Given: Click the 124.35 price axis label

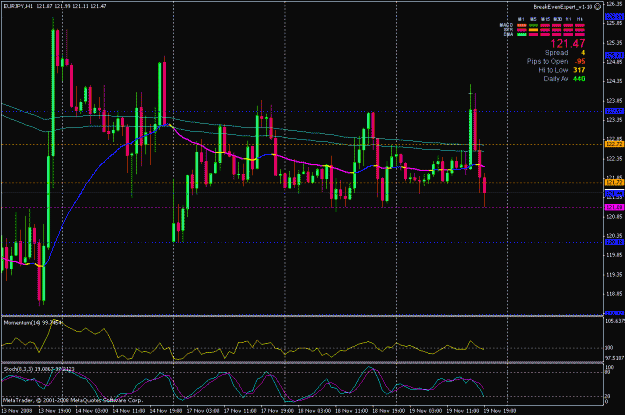Looking at the screenshot, I should click(614, 81).
